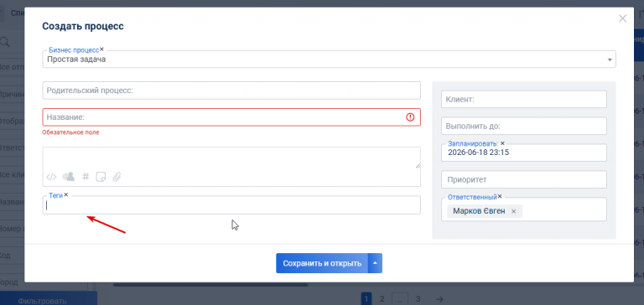
Task: Mention a user icon in description toolbar
Action: click(x=69, y=177)
